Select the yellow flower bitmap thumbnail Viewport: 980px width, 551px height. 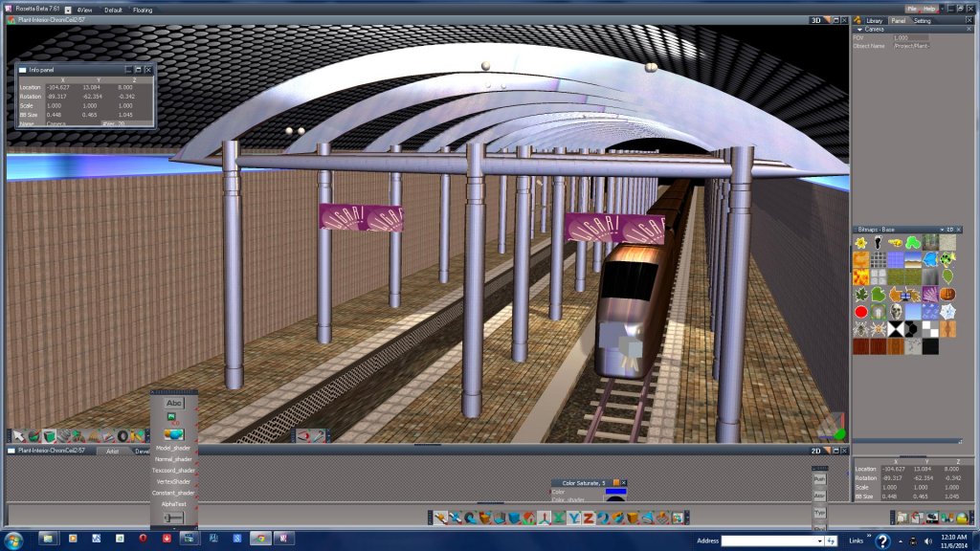tap(861, 242)
